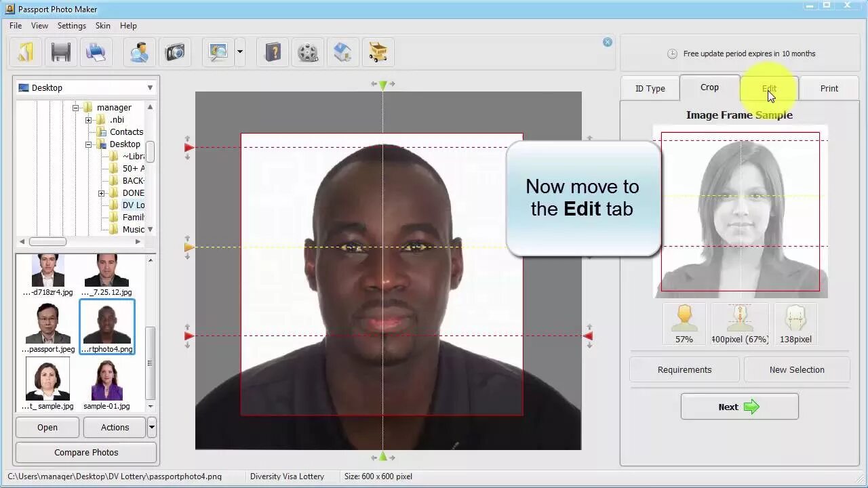Select the Famil folder in tree
Screen dimensions: 868x488
tap(134, 218)
